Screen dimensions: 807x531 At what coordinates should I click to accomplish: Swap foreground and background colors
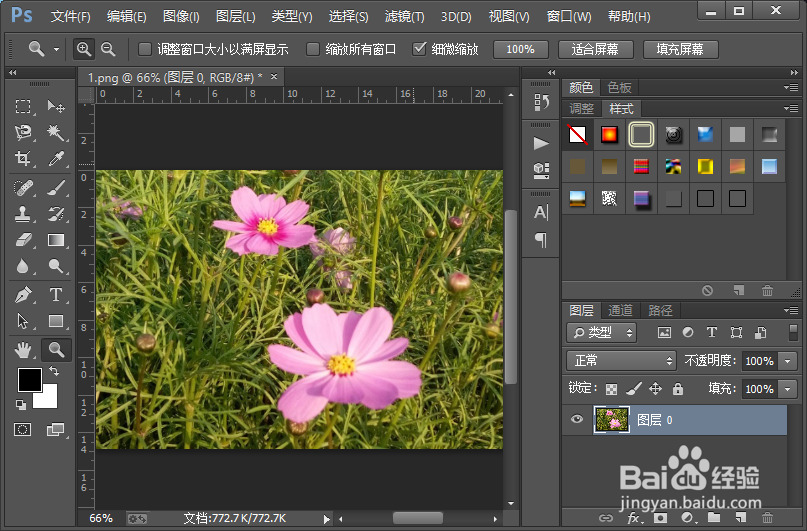tap(54, 371)
